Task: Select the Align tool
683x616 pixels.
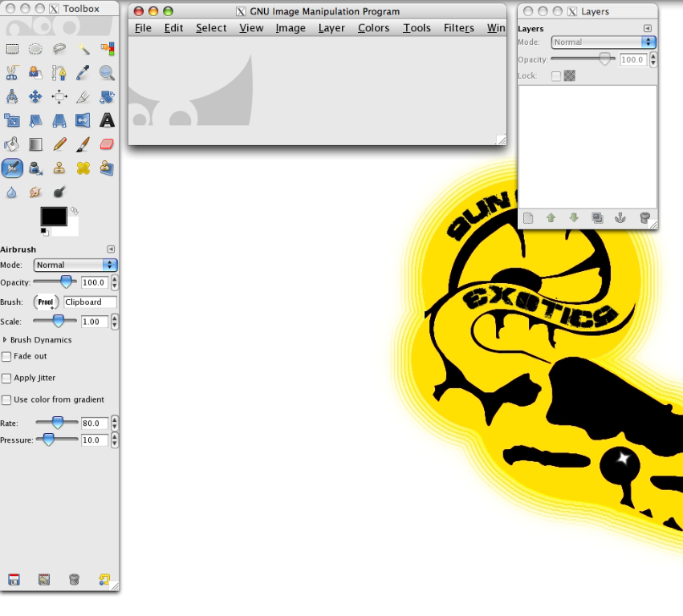Action: [59, 96]
